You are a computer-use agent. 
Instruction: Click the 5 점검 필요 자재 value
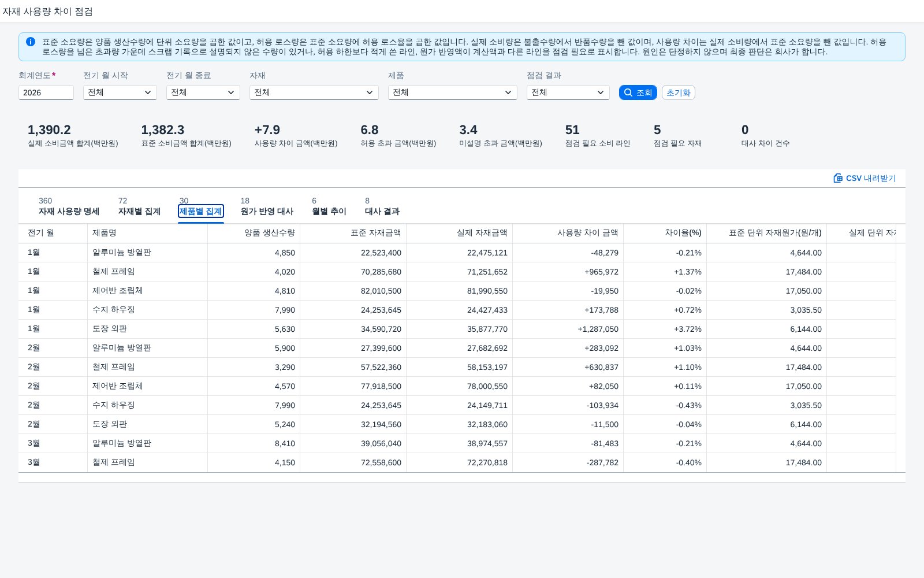coord(657,130)
